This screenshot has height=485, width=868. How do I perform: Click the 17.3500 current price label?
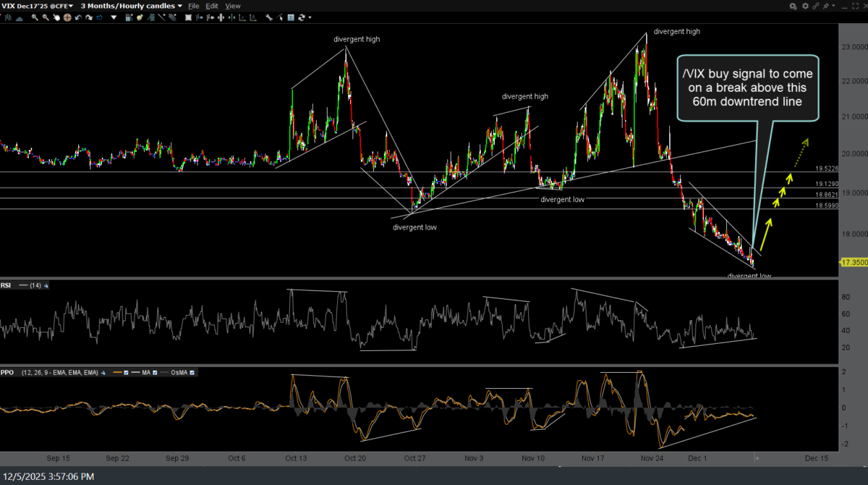pos(852,261)
